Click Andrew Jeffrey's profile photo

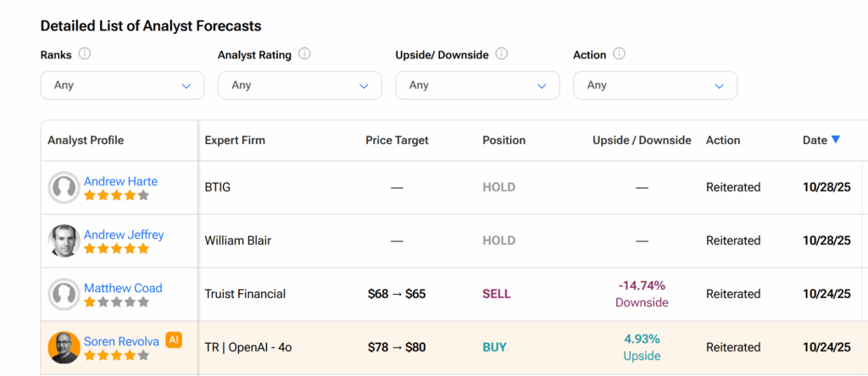tap(64, 241)
